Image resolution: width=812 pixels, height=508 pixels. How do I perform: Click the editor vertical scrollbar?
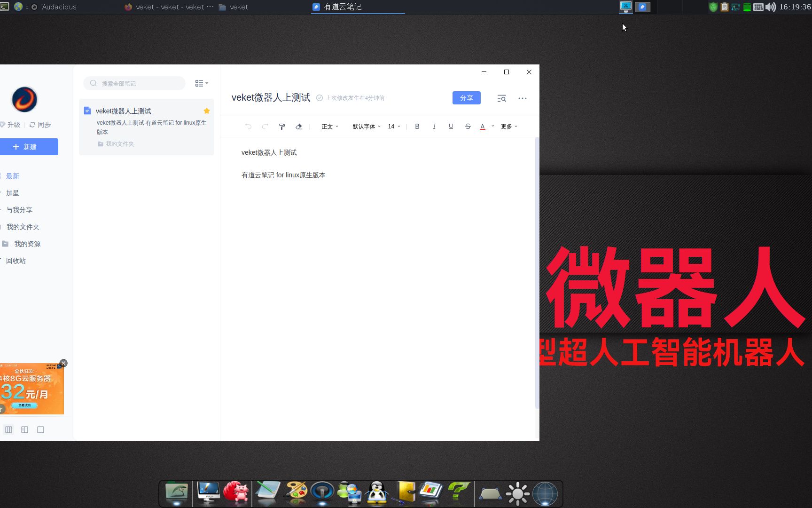(x=537, y=273)
